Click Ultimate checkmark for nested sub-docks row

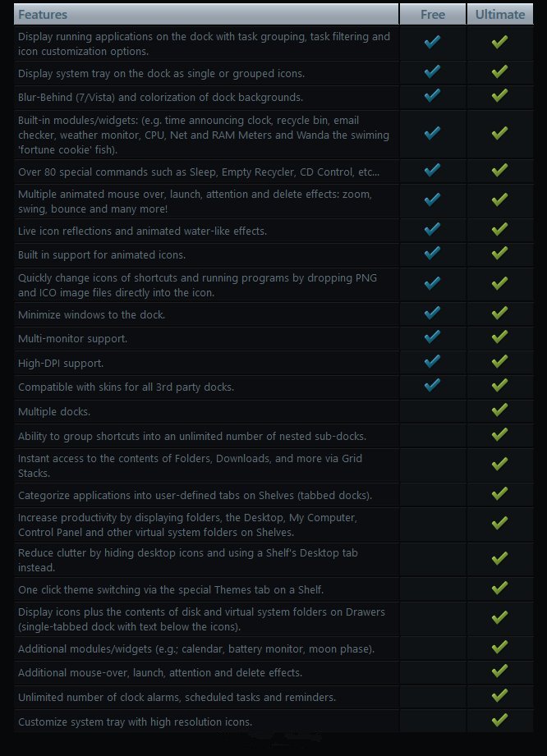(499, 435)
